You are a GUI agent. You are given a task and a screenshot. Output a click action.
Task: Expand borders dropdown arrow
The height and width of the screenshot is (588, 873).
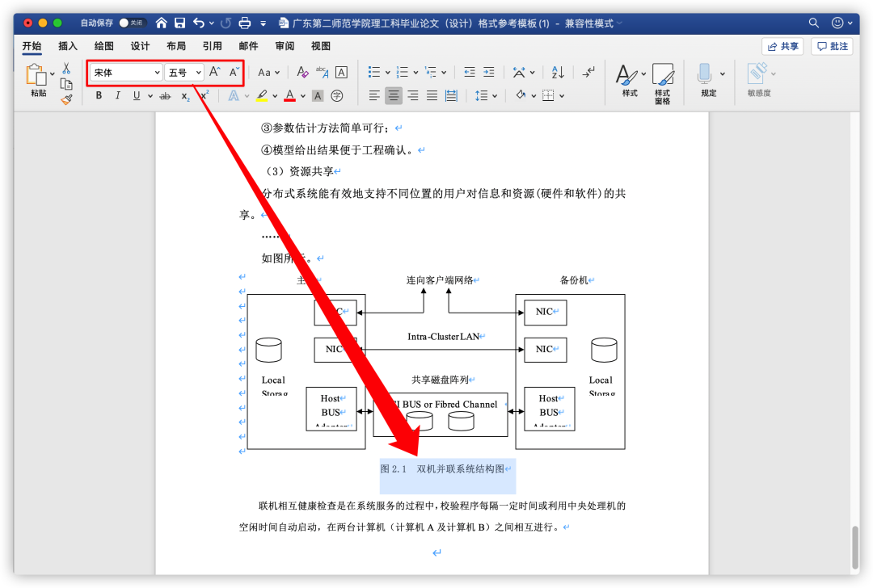point(562,95)
